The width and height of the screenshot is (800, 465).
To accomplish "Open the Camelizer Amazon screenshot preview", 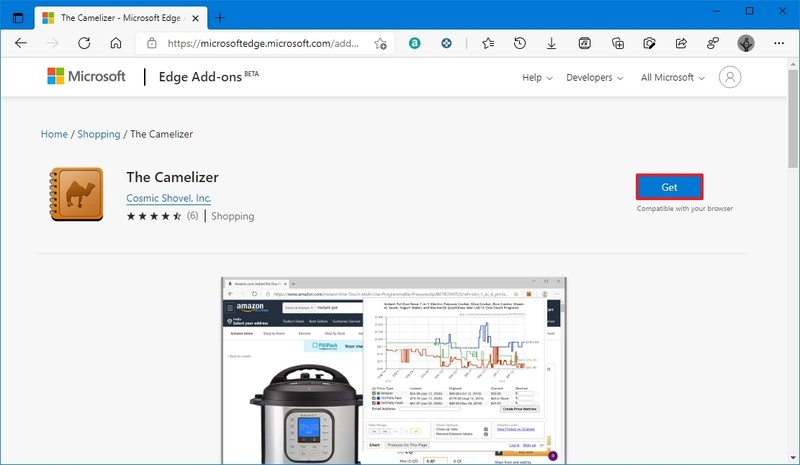I will [394, 371].
